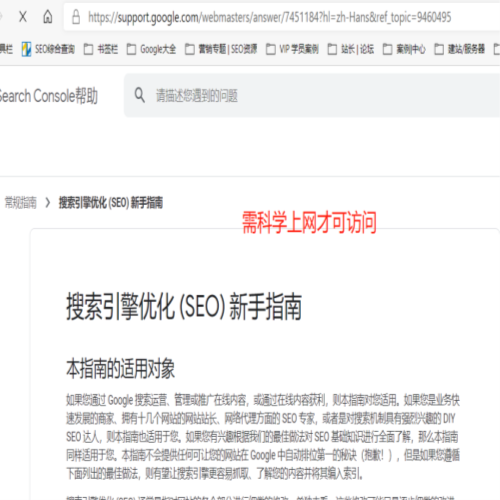Click the Search Console帮助 title link

(x=49, y=96)
